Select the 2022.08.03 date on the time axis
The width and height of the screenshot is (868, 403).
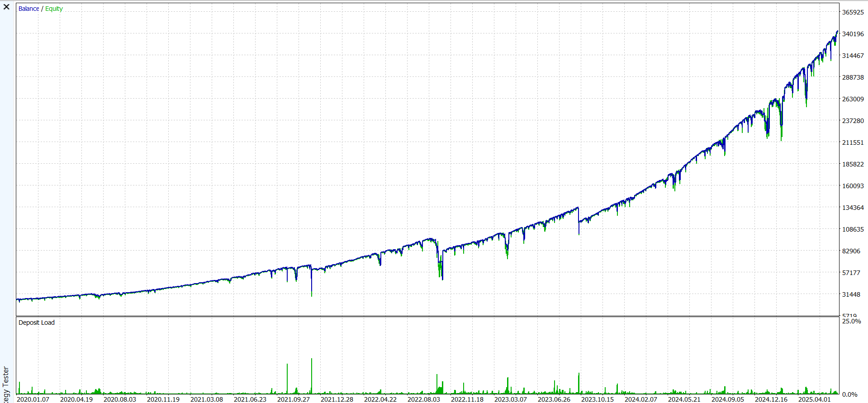click(x=423, y=399)
